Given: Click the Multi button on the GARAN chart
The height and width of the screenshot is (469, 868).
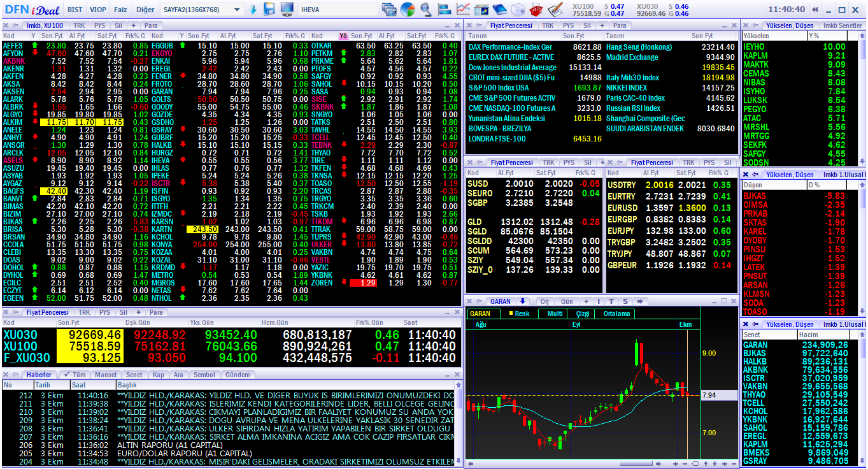Looking at the screenshot, I should 555,314.
